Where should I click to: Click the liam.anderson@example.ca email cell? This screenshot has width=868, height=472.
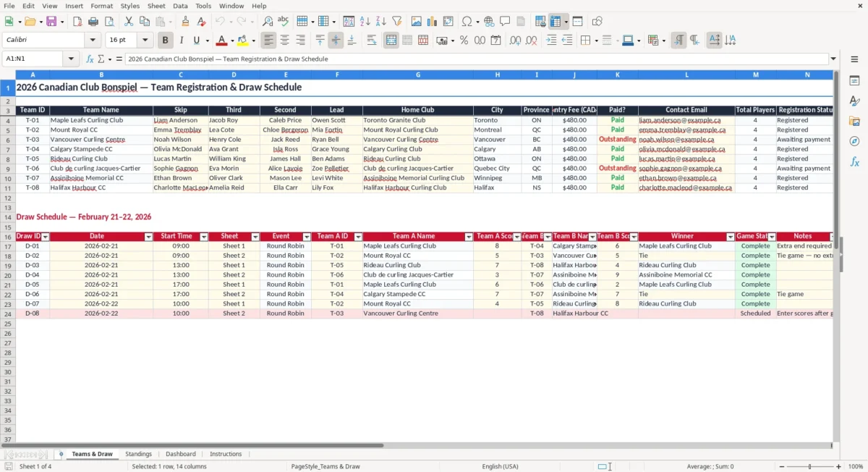pos(686,120)
